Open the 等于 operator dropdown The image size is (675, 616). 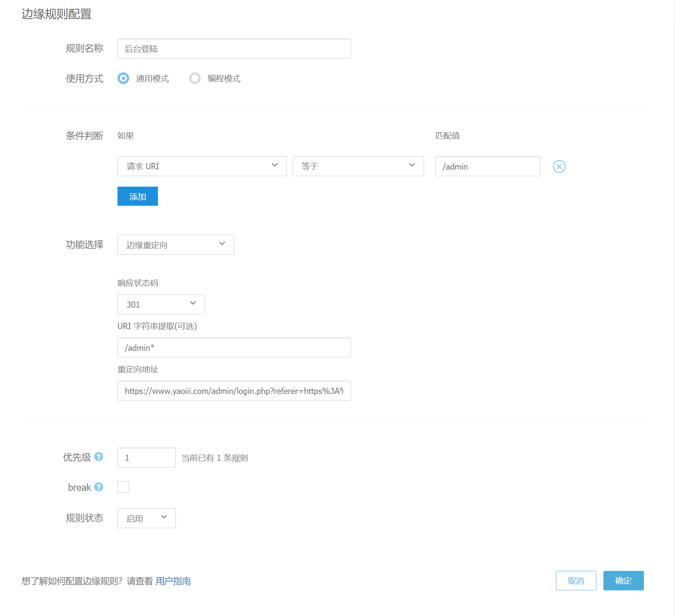(358, 166)
